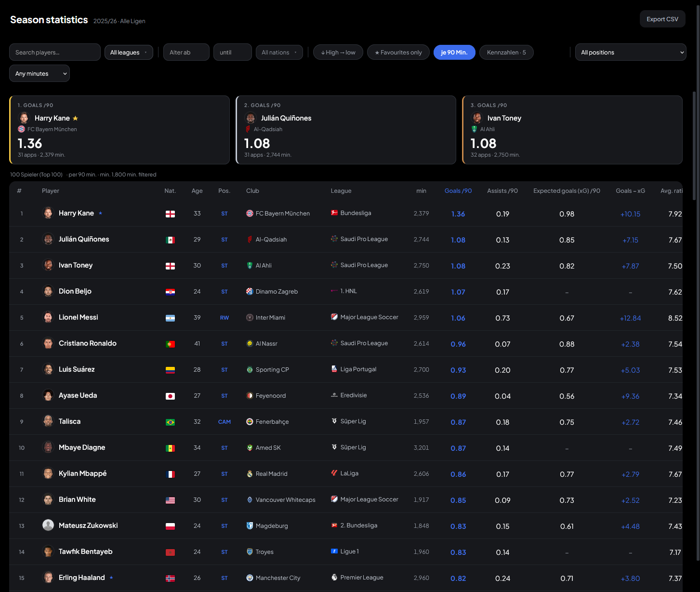Image resolution: width=700 pixels, height=592 pixels.
Task: Click the Feyenoord club crest
Action: coord(250,395)
